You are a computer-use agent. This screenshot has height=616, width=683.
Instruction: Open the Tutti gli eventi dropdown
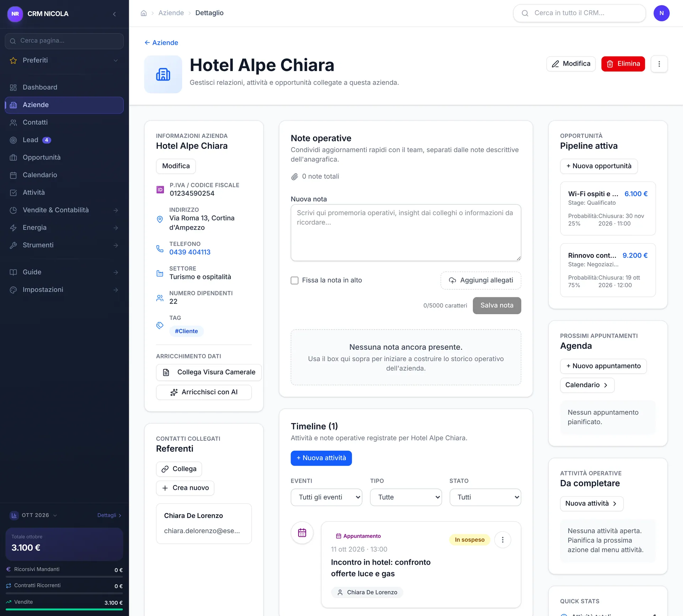coord(326,497)
